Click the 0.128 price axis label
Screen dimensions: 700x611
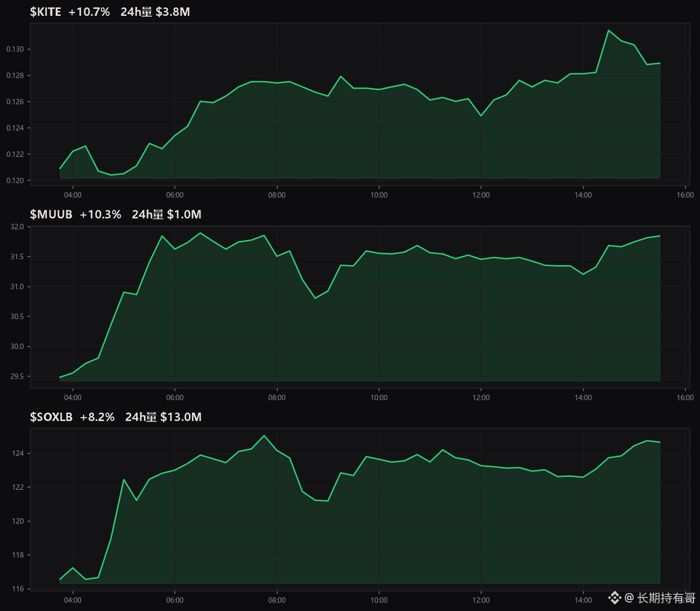[x=15, y=75]
